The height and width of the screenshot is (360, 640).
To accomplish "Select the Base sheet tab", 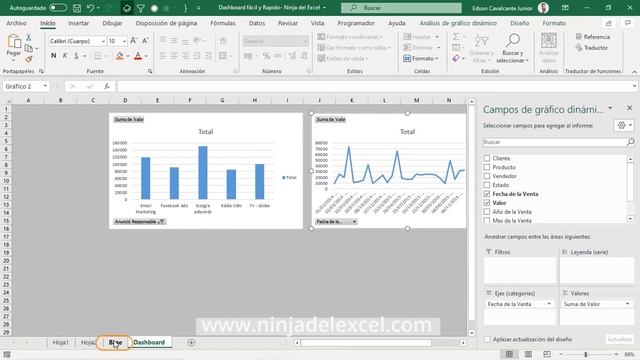I will pyautogui.click(x=115, y=342).
